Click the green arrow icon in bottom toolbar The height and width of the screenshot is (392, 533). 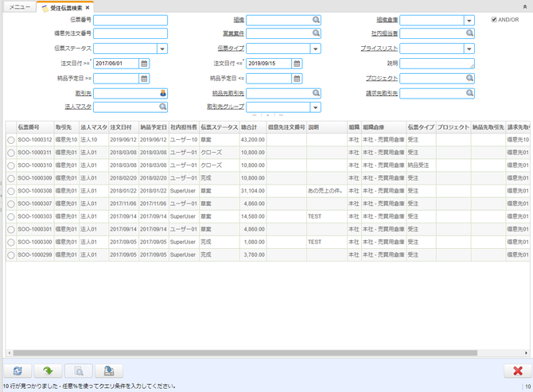coord(49,371)
